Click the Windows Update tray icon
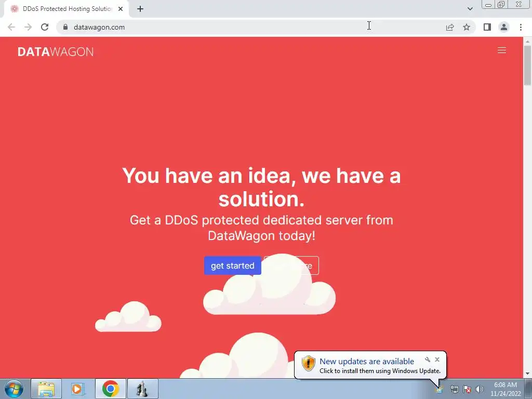The height and width of the screenshot is (399, 532). pos(440,389)
